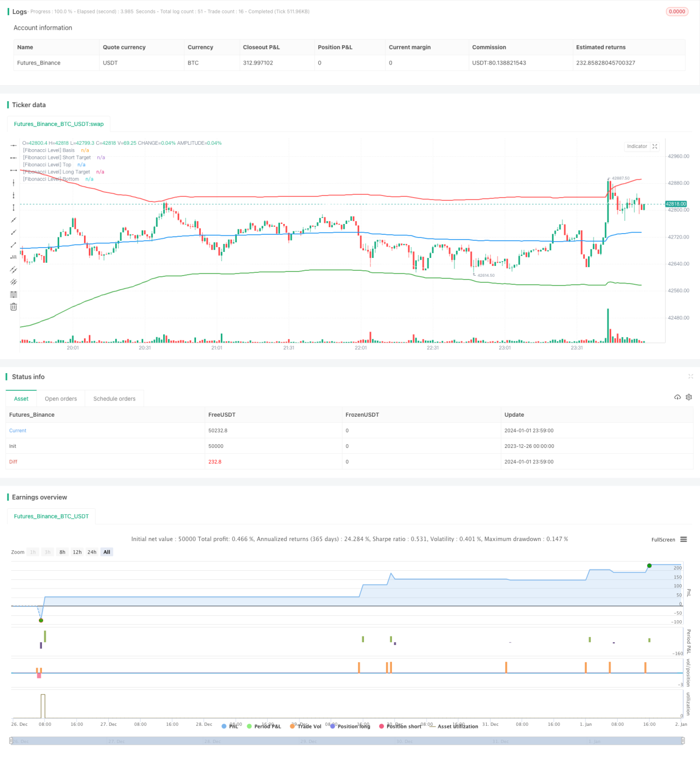Toggle the PnL series in legend

click(230, 726)
